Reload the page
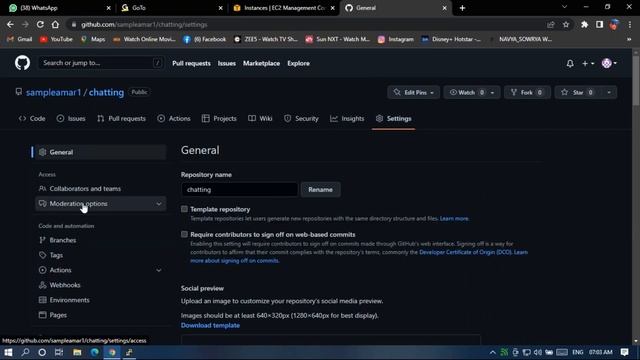 40,24
